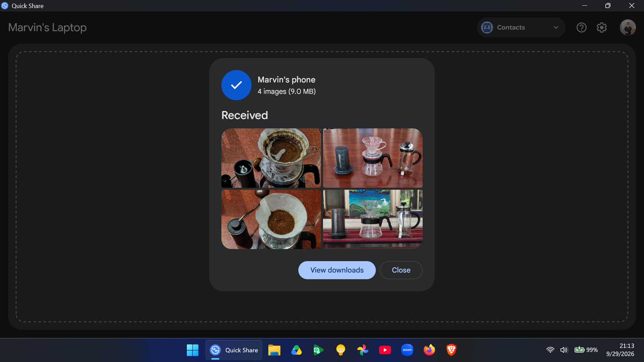Open the clock showing 21:13
Viewport: 644px width, 362px height.
pos(620,350)
